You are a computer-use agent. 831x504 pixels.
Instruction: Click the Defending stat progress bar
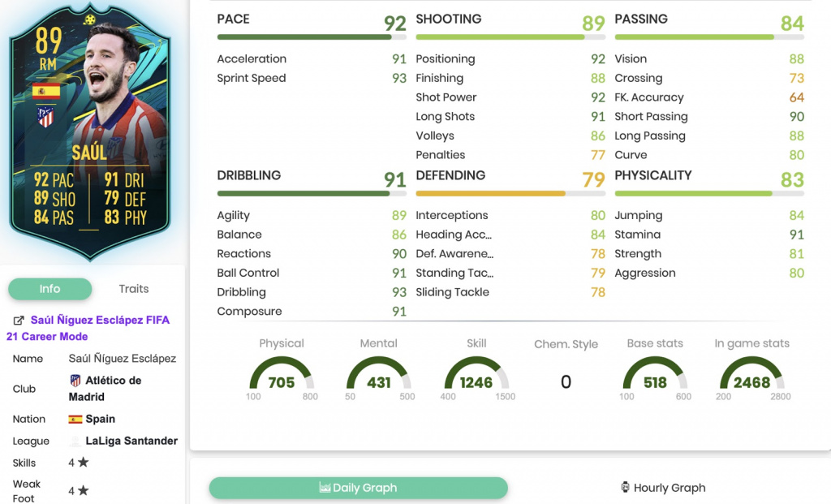pyautogui.click(x=510, y=193)
